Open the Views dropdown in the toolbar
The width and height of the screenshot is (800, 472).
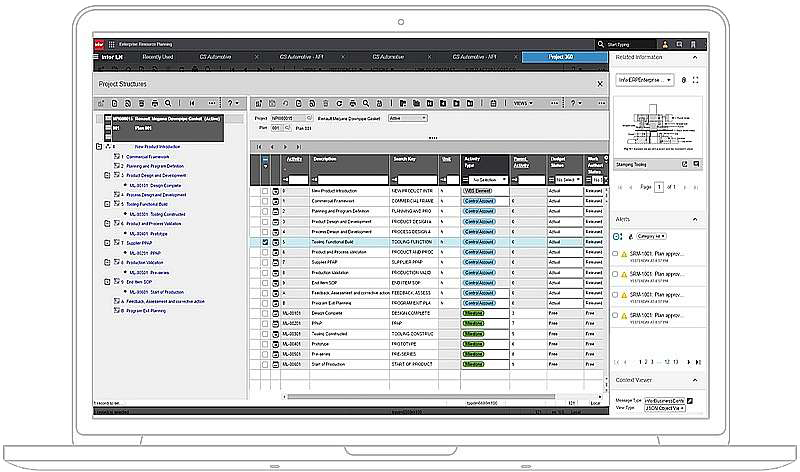[x=524, y=103]
